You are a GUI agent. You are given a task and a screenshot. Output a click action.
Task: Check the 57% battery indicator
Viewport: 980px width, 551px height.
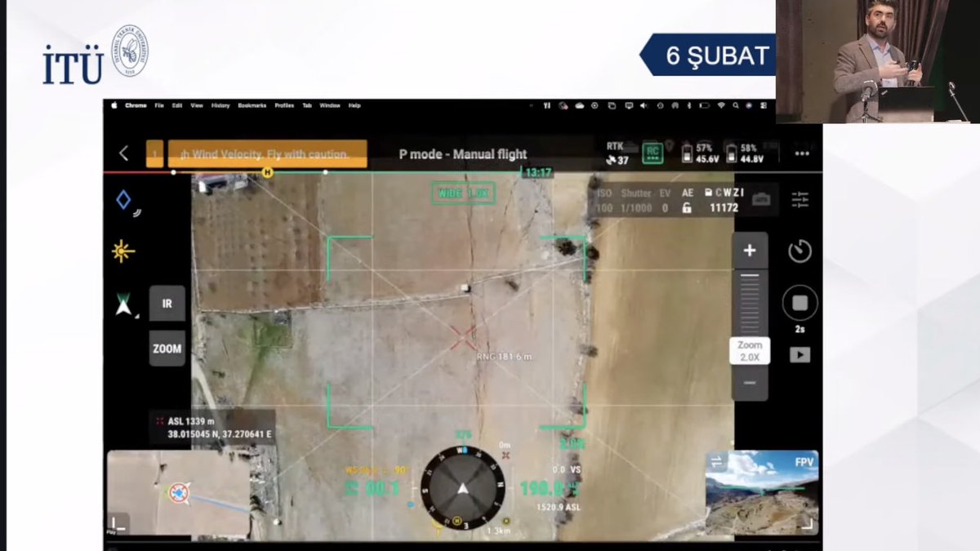point(702,153)
